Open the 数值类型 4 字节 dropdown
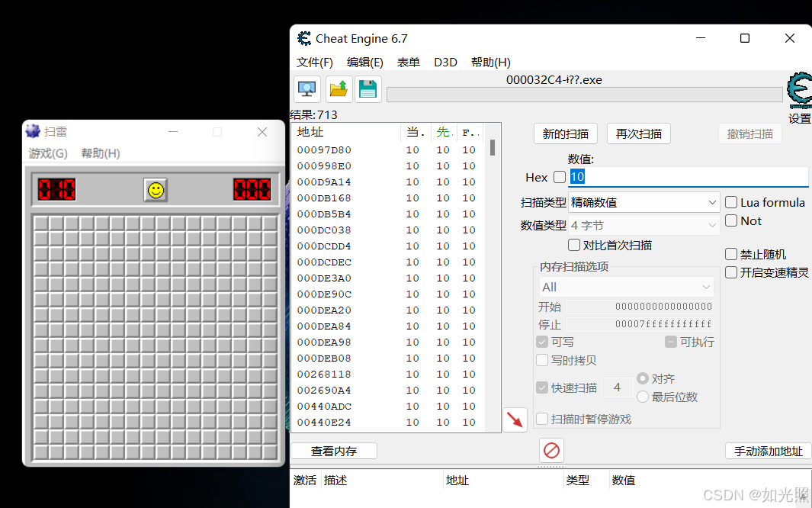Viewport: 812px width, 508px height. (644, 225)
